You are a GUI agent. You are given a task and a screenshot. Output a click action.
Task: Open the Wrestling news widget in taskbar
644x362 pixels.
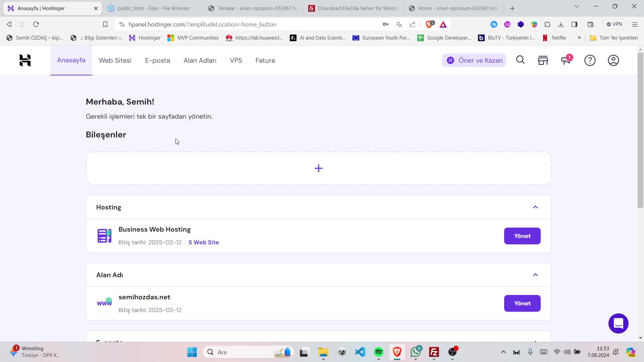click(x=35, y=352)
